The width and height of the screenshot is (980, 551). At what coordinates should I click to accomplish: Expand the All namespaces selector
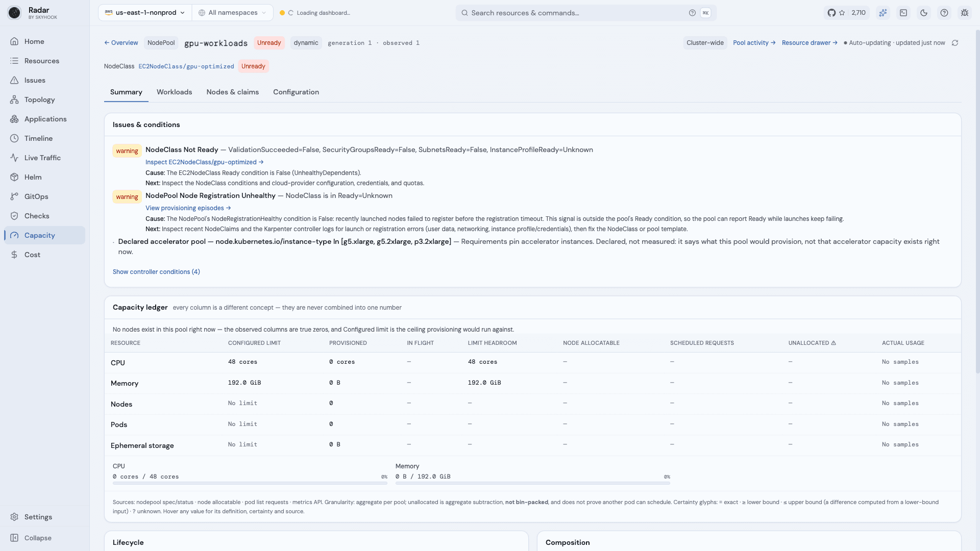point(232,13)
